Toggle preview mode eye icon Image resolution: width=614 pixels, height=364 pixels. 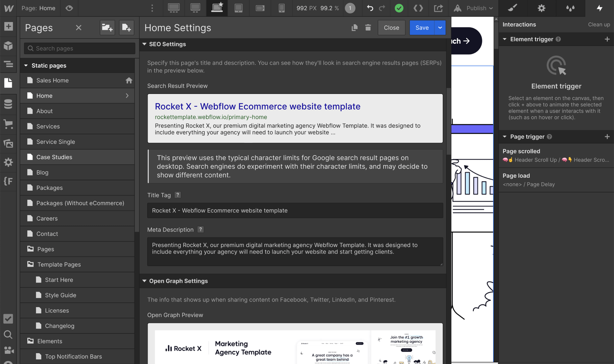click(x=69, y=8)
